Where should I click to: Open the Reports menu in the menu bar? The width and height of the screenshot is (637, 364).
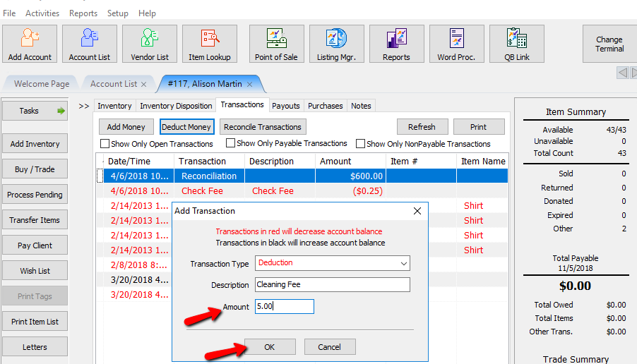click(83, 13)
